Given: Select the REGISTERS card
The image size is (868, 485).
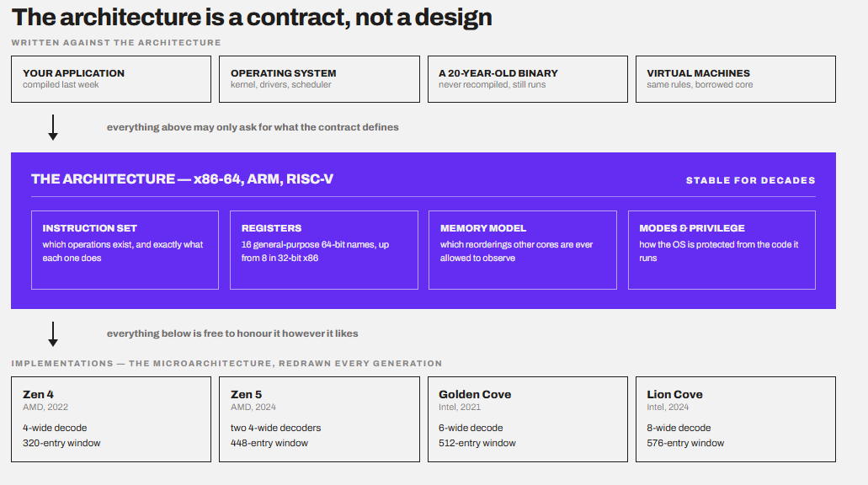Looking at the screenshot, I should (x=324, y=250).
